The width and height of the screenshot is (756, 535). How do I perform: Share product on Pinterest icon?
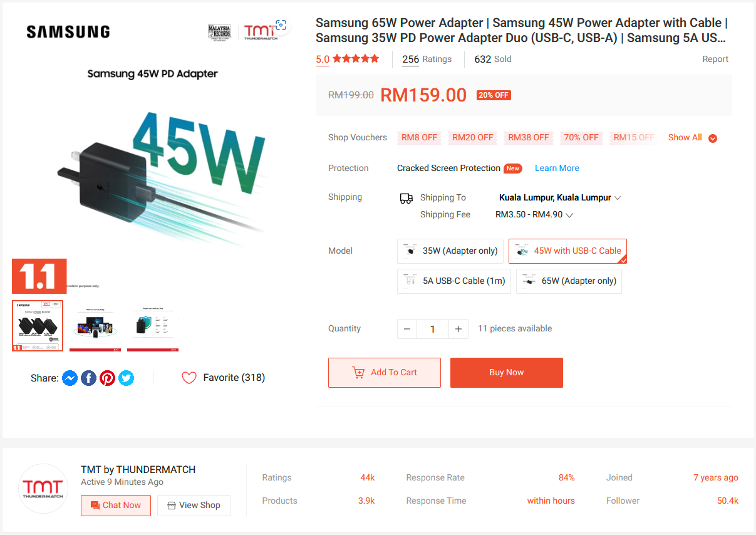coord(107,378)
